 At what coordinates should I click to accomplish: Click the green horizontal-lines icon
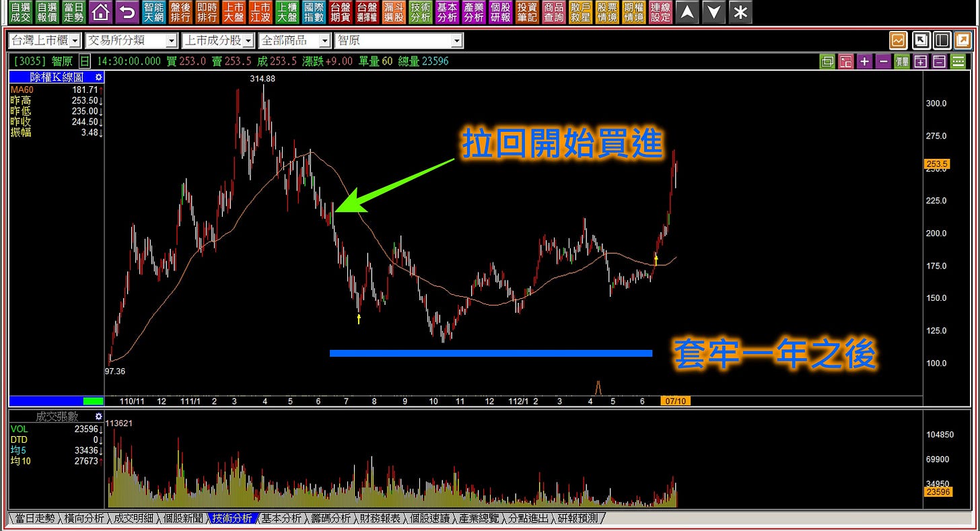click(x=958, y=62)
